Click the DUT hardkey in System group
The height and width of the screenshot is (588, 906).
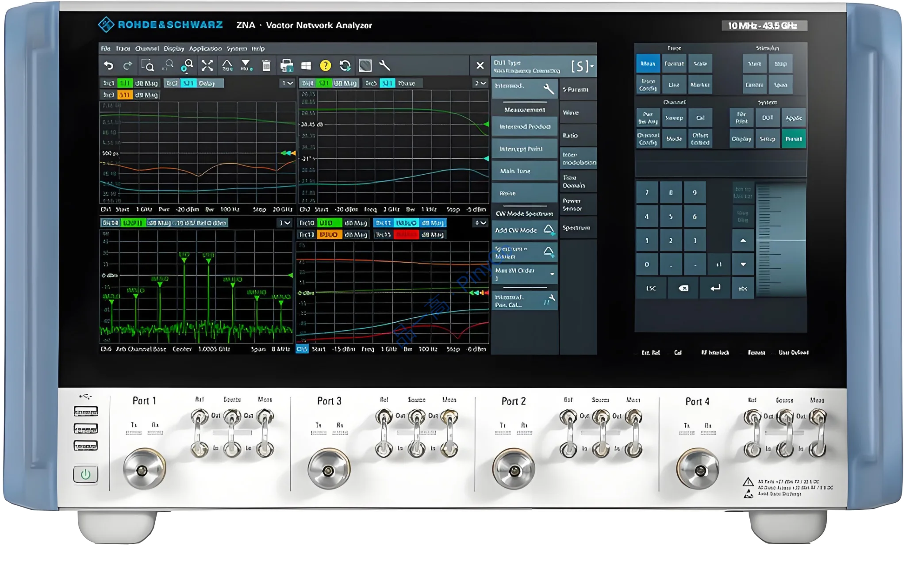(x=767, y=118)
